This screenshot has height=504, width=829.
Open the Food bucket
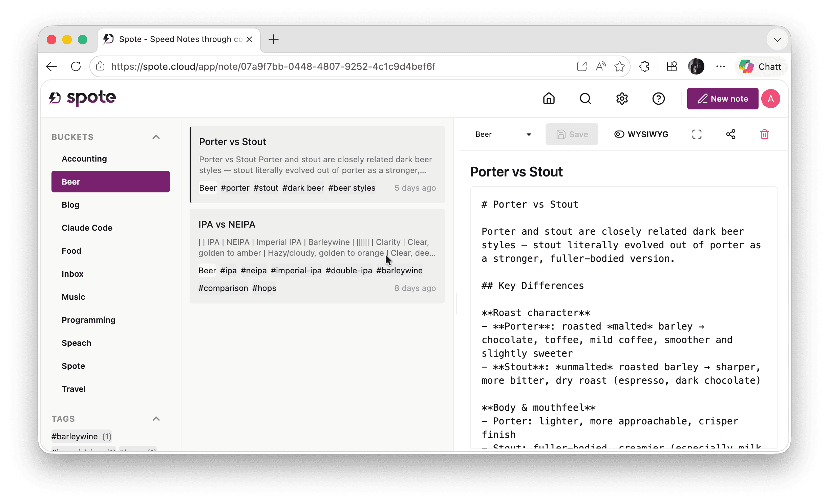pos(110,251)
